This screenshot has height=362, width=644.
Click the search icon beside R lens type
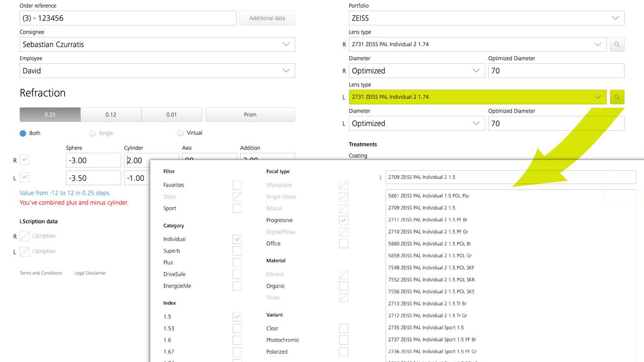(x=617, y=45)
